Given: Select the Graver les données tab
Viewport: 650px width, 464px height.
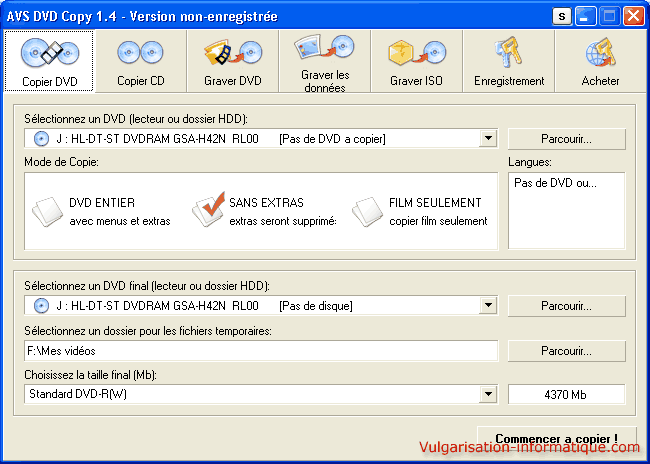Looking at the screenshot, I should click(x=325, y=61).
